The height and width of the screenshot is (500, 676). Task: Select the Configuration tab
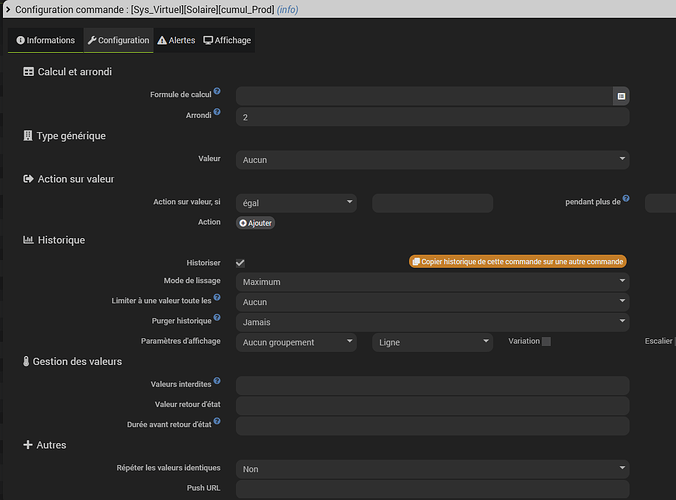pyautogui.click(x=119, y=40)
